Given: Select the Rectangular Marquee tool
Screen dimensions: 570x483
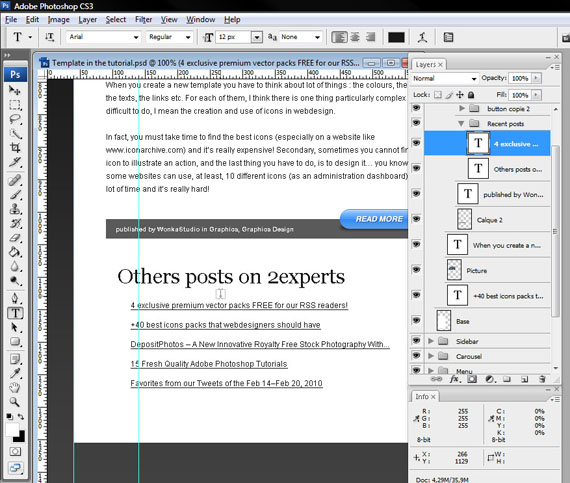Looking at the screenshot, I should pyautogui.click(x=15, y=105).
